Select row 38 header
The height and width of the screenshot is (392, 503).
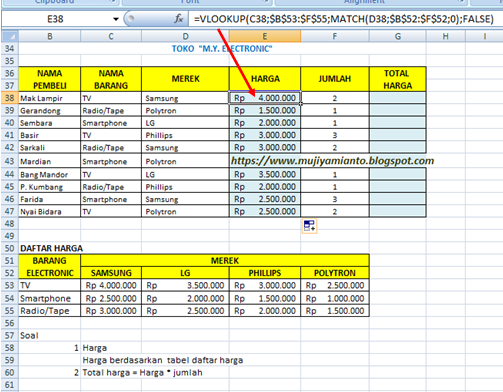pos(10,98)
